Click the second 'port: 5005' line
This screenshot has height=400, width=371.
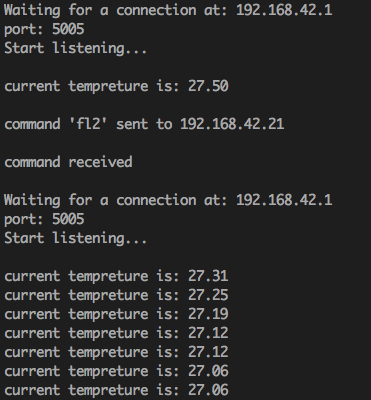[44, 219]
